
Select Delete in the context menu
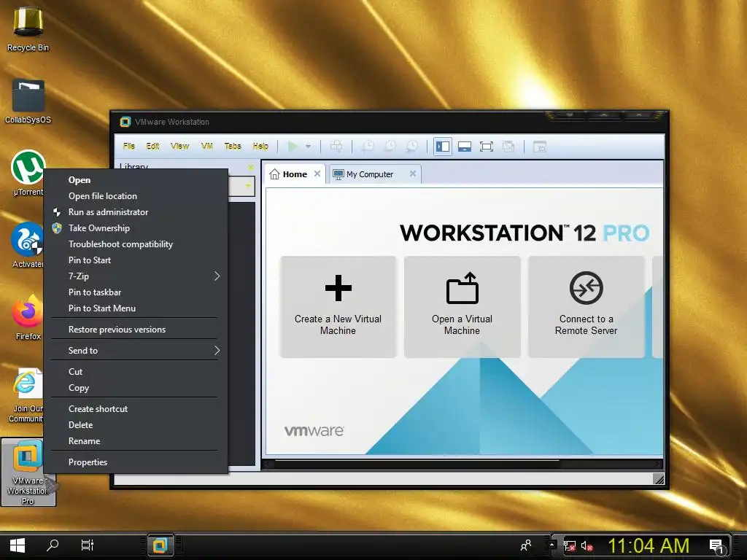[x=135, y=425]
